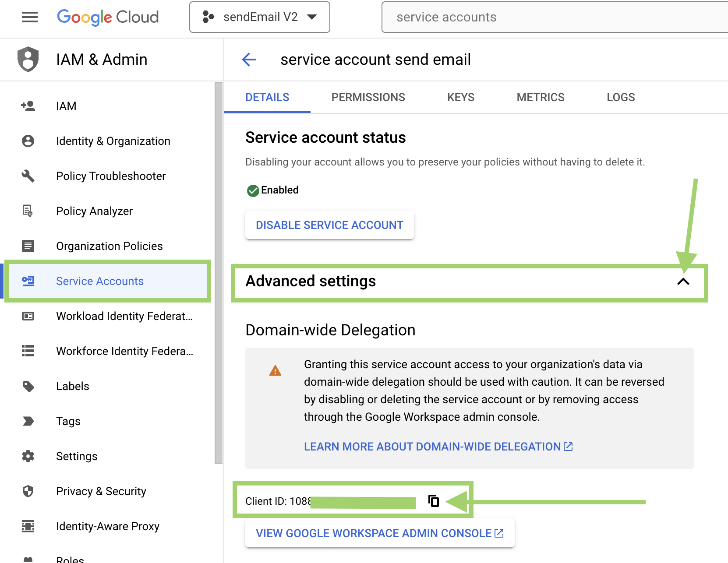
Task: Click VIEW GOOGLE WORKSPACE ADMIN CONSOLE button
Action: (x=380, y=533)
